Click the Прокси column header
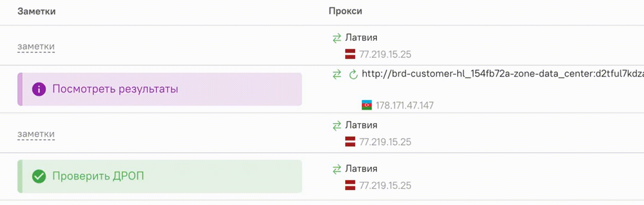The height and width of the screenshot is (205, 644). coord(345,11)
